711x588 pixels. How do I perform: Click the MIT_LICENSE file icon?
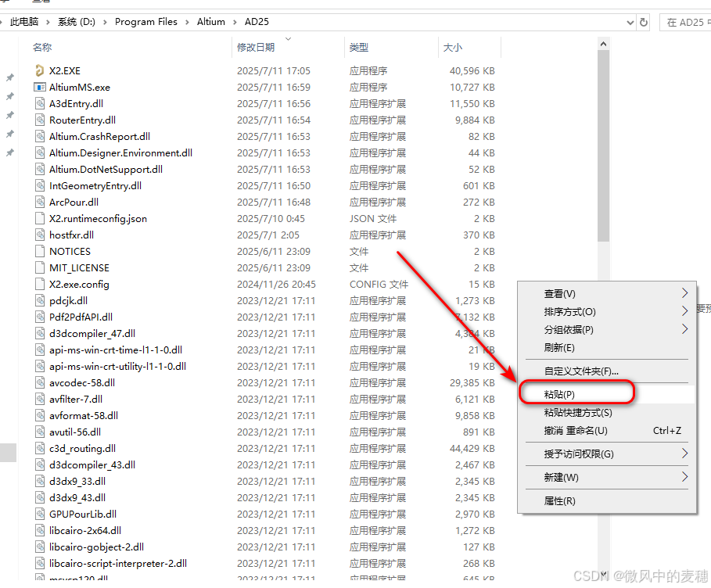40,267
